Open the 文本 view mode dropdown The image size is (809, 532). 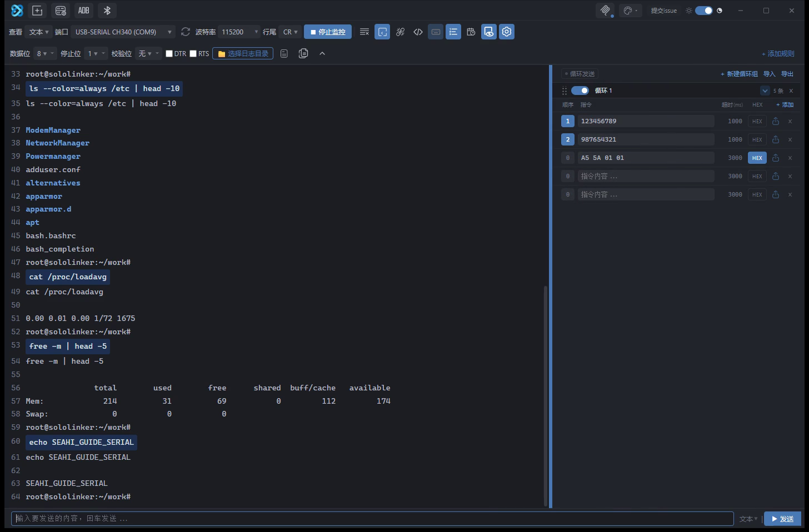(x=39, y=32)
